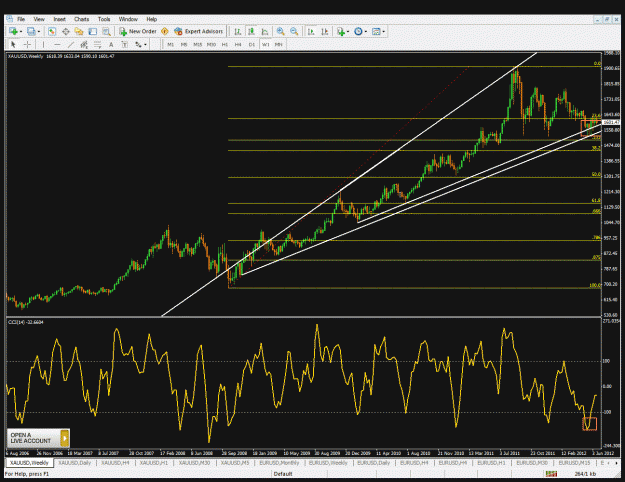Select the crosshair tool
This screenshot has width=625, height=482.
point(27,44)
